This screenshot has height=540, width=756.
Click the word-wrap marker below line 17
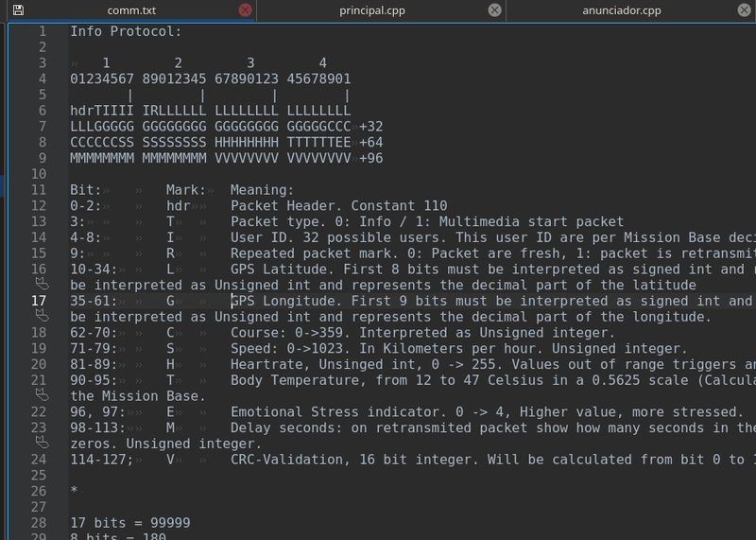42,316
